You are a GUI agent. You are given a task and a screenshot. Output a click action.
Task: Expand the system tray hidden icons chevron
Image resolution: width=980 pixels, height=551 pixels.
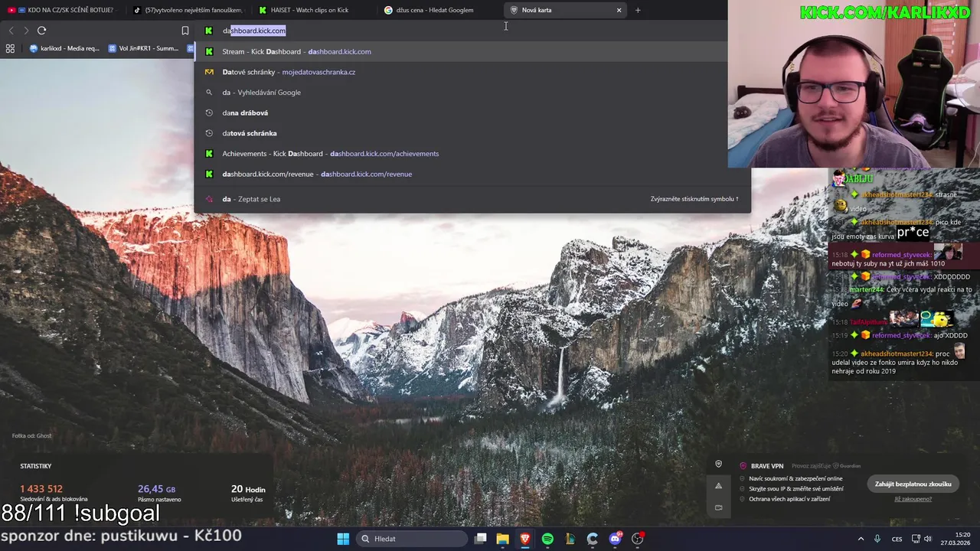[861, 539]
